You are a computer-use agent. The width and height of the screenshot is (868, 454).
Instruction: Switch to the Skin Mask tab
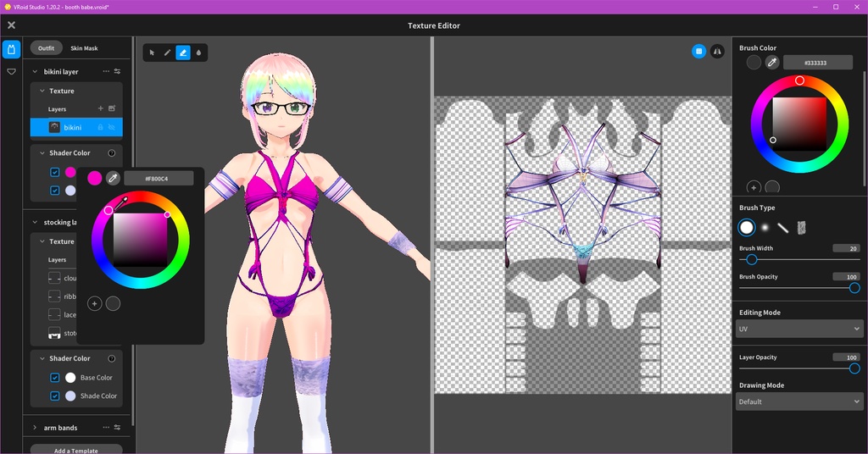pyautogui.click(x=84, y=48)
